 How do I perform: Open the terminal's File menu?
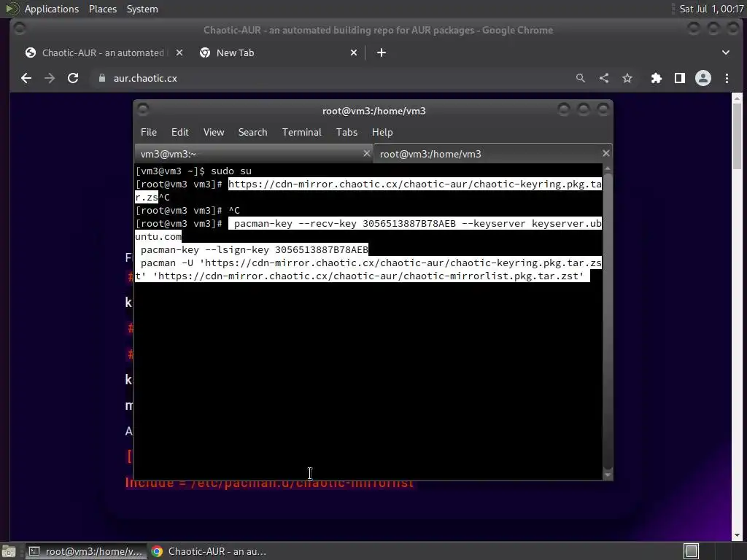point(149,132)
